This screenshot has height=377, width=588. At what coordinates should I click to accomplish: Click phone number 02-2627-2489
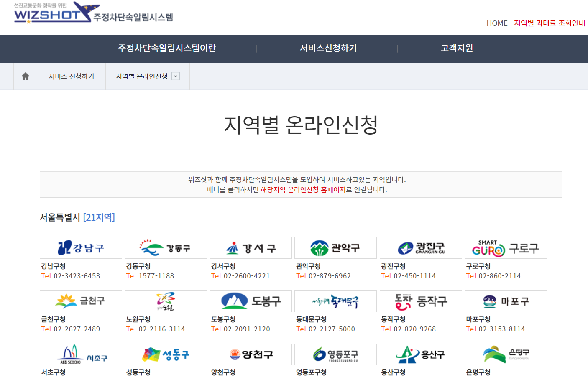click(77, 329)
